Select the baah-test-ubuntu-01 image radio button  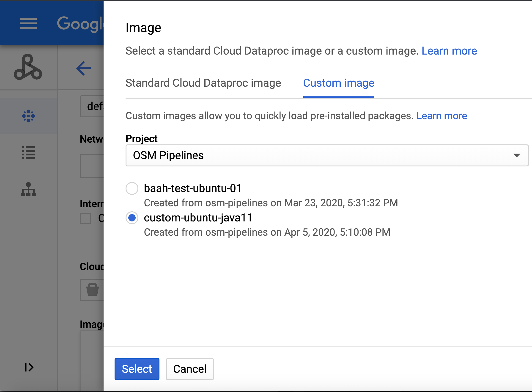tap(132, 188)
